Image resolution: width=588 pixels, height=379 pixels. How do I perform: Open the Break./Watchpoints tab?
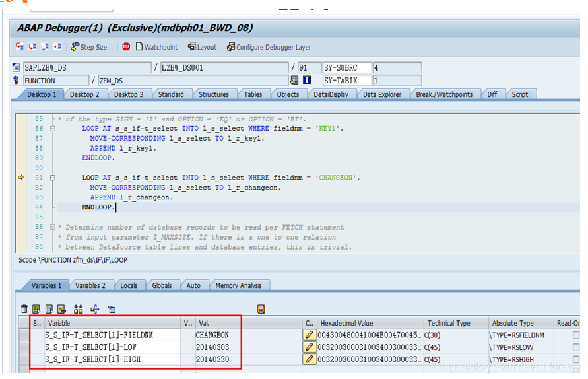pyautogui.click(x=444, y=94)
